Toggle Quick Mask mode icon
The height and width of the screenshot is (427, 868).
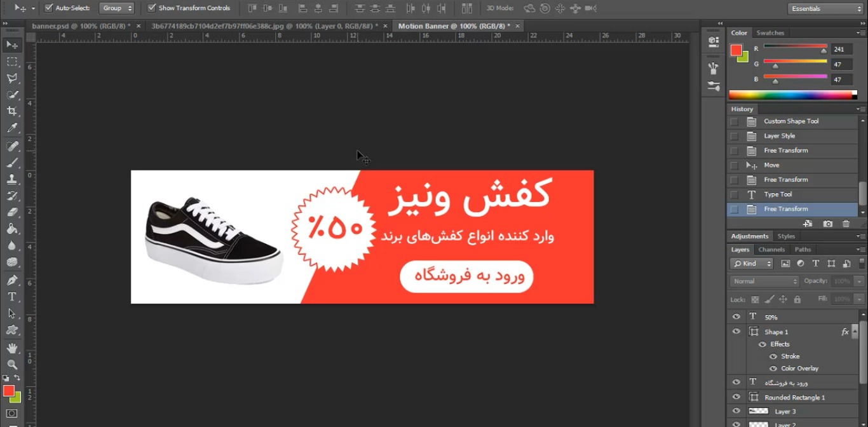click(x=12, y=413)
